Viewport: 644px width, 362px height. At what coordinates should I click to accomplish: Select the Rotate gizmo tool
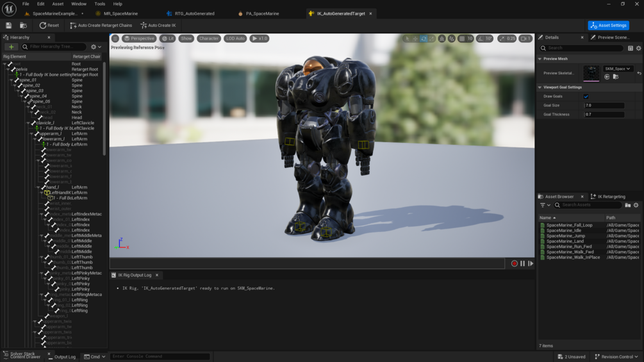coord(424,38)
